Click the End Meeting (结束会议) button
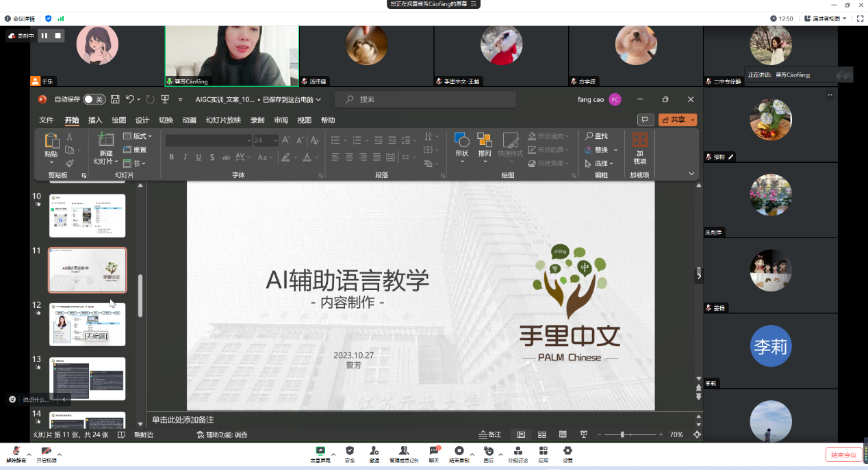Image resolution: width=868 pixels, height=470 pixels. [x=843, y=455]
